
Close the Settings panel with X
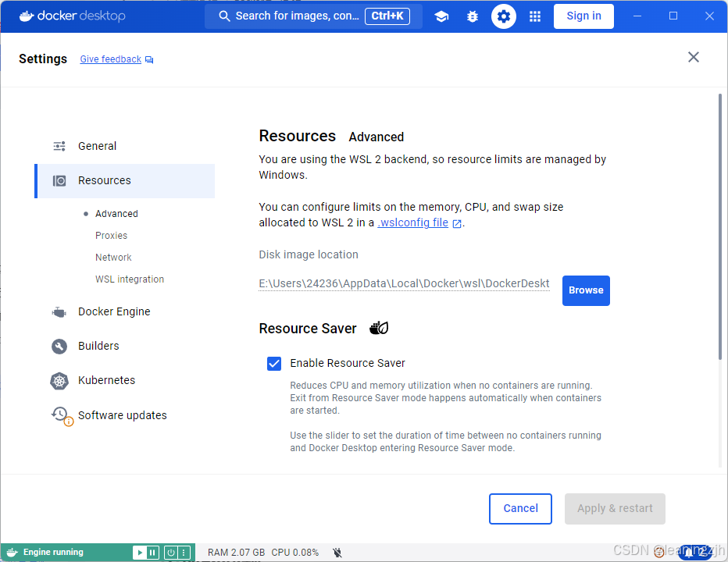click(693, 57)
